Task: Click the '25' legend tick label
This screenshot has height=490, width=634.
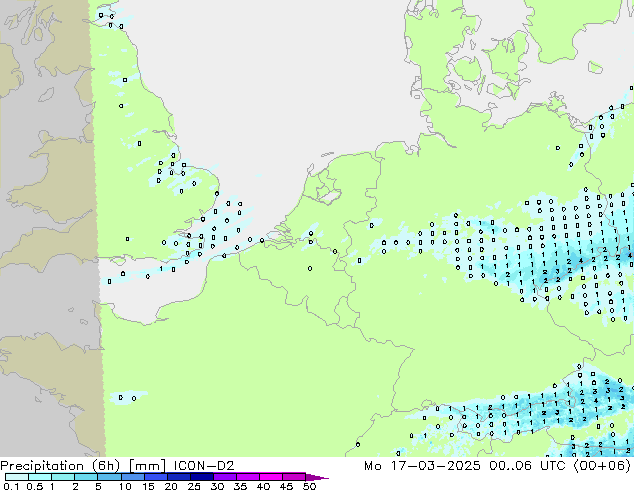Action: (194, 486)
